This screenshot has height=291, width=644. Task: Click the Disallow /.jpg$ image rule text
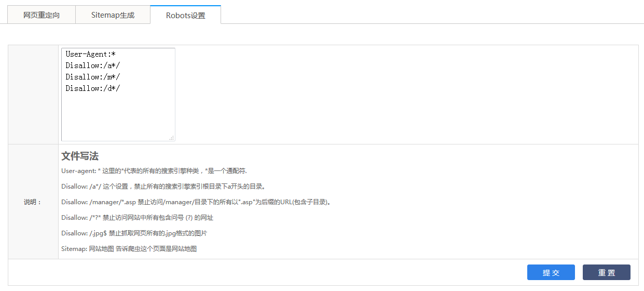pyautogui.click(x=134, y=233)
